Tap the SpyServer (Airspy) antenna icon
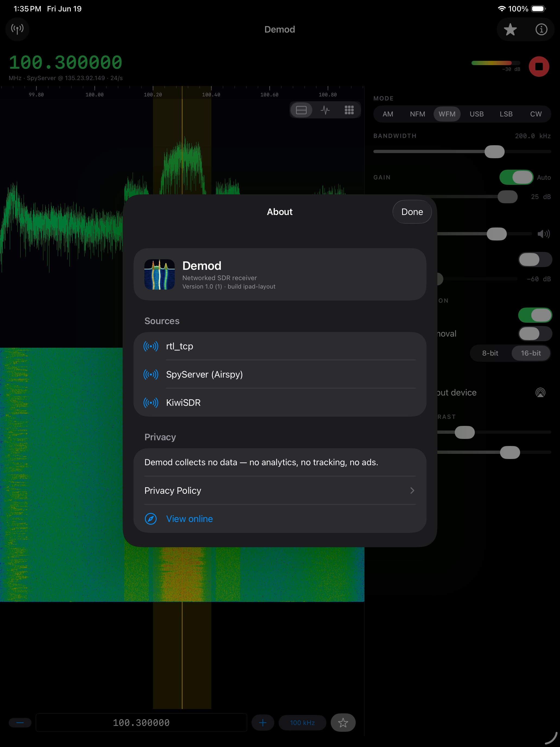 point(151,374)
